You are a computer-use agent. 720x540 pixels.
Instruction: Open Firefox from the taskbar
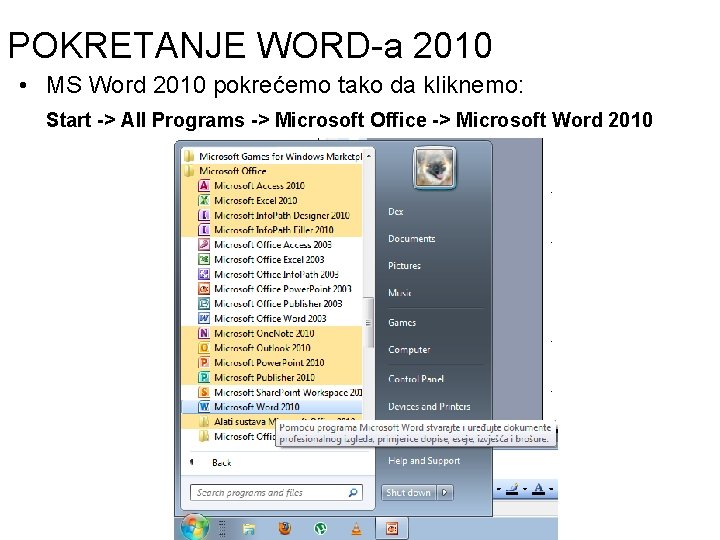(285, 529)
